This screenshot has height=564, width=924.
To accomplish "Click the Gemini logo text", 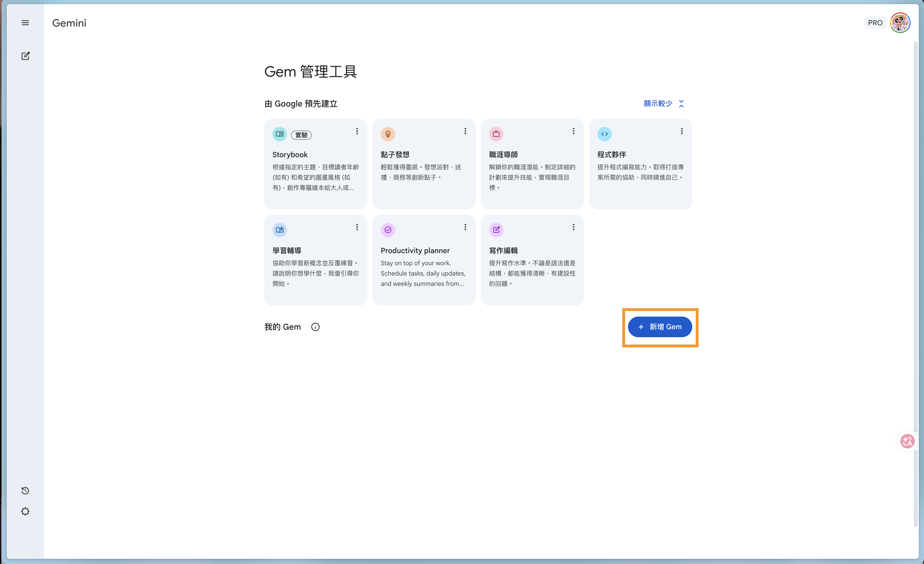I will point(69,23).
